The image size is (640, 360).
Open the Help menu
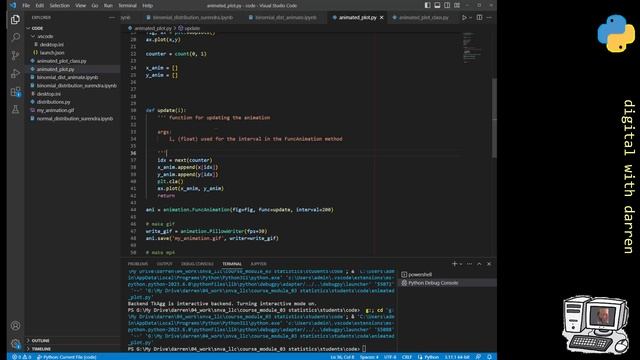coord(148,5)
